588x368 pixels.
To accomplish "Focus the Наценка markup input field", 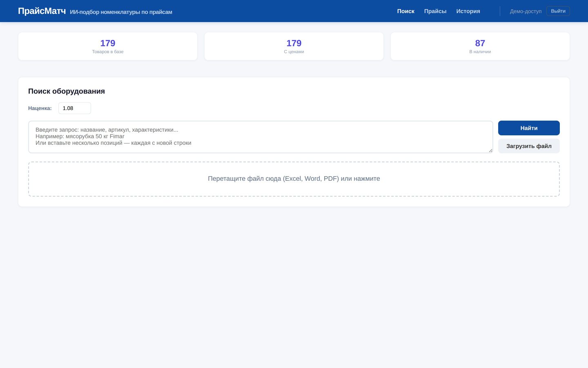I will click(x=75, y=108).
